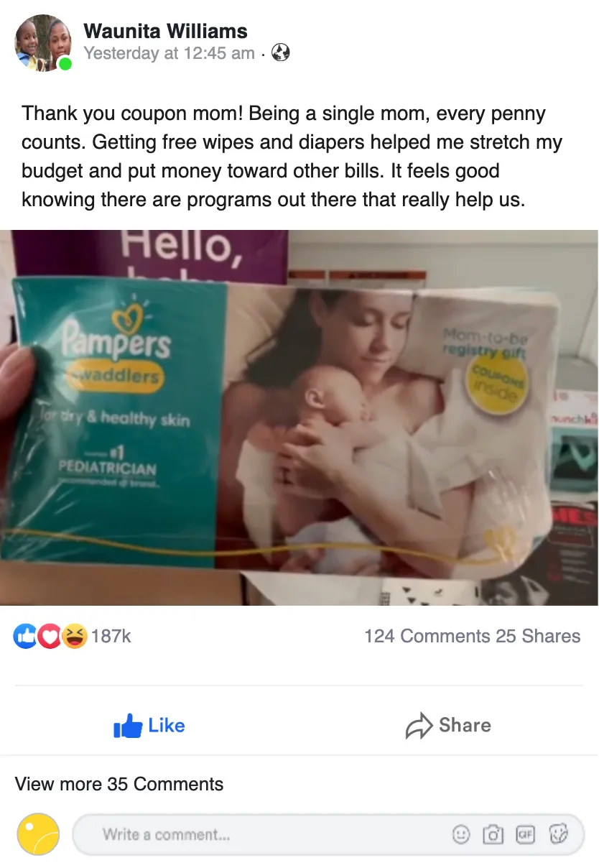Viewport: 599px width, 868px height.
Task: Open the Yesterday at 12:45 am timestamp
Action: click(169, 53)
